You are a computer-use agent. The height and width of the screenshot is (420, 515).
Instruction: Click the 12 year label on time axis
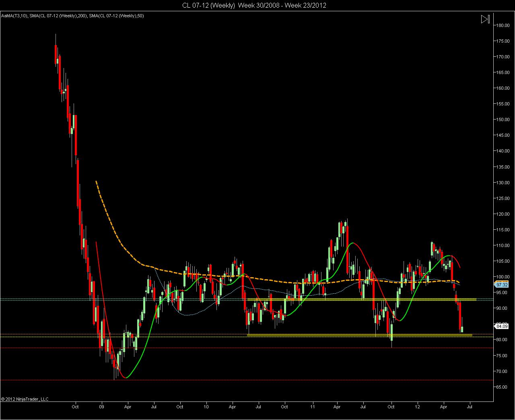[417, 407]
